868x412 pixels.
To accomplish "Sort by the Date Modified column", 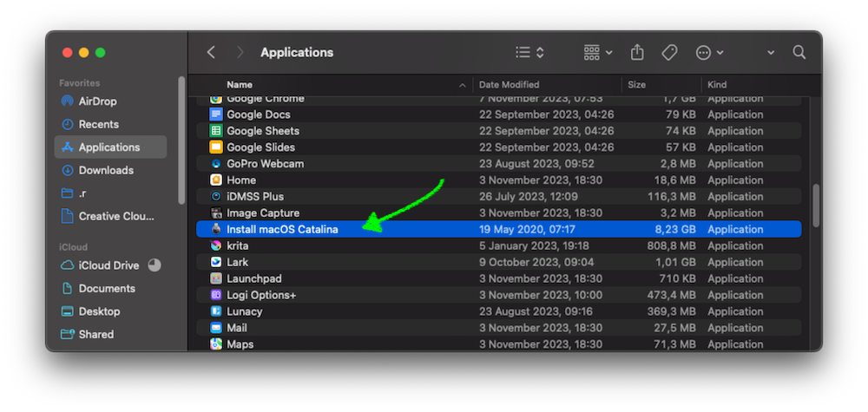I will (x=509, y=85).
